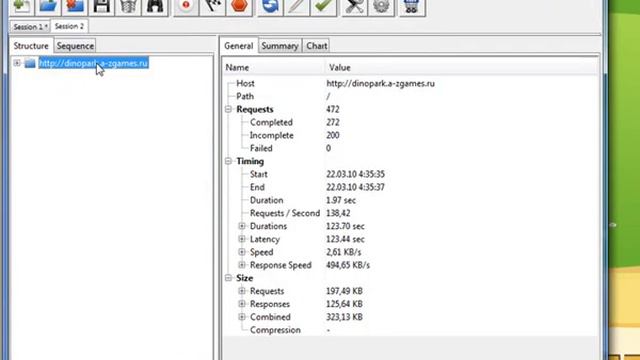Expand the Responses size row
640x360 pixels.
pyautogui.click(x=242, y=304)
